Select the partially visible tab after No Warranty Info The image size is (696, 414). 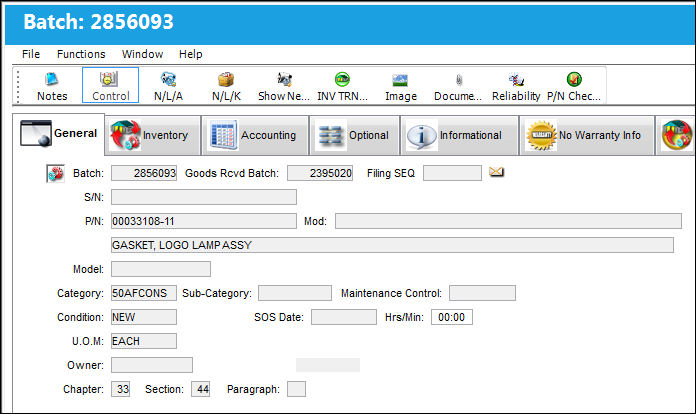pyautogui.click(x=676, y=135)
